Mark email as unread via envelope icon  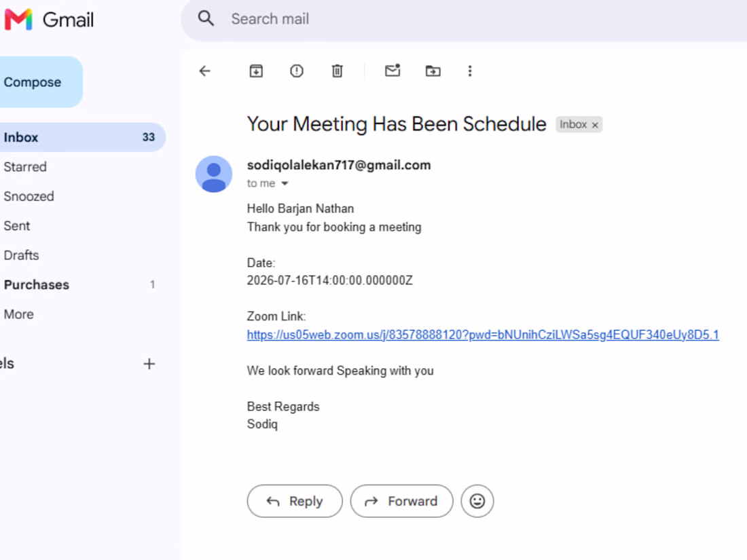click(x=392, y=71)
